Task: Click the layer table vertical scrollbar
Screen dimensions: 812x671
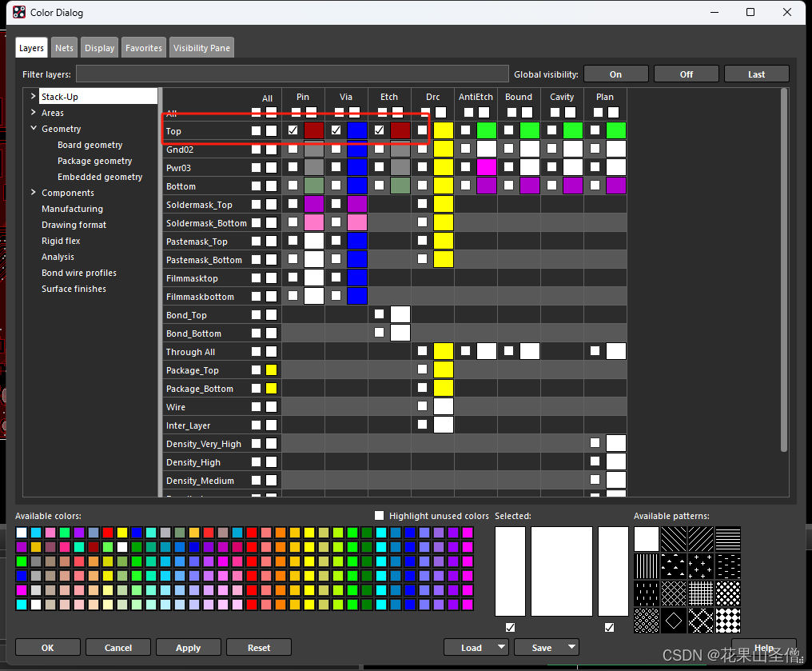Action: [x=783, y=270]
